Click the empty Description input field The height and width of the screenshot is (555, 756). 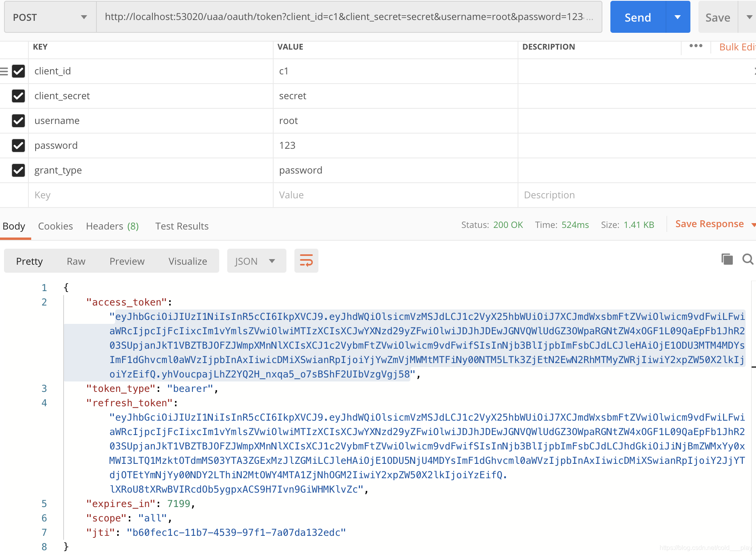click(x=637, y=195)
